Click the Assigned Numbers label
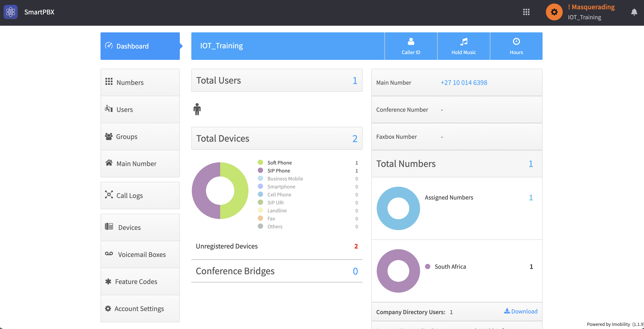 (x=449, y=197)
